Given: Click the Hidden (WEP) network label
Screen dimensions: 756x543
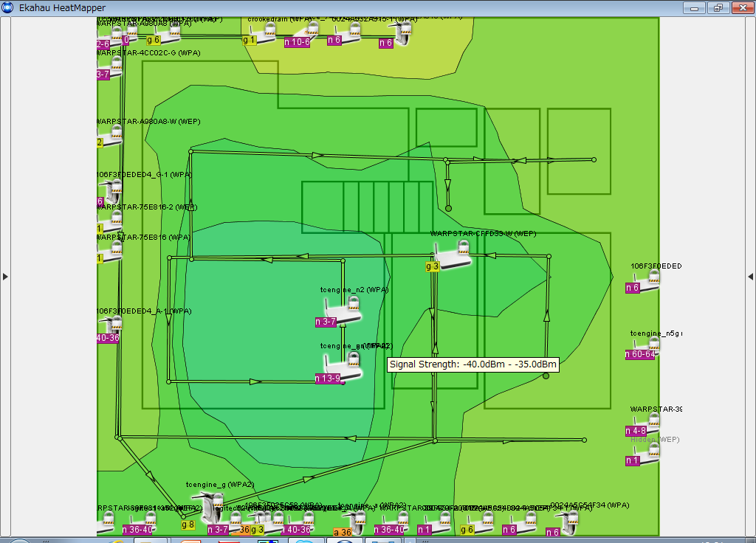Looking at the screenshot, I should (655, 440).
